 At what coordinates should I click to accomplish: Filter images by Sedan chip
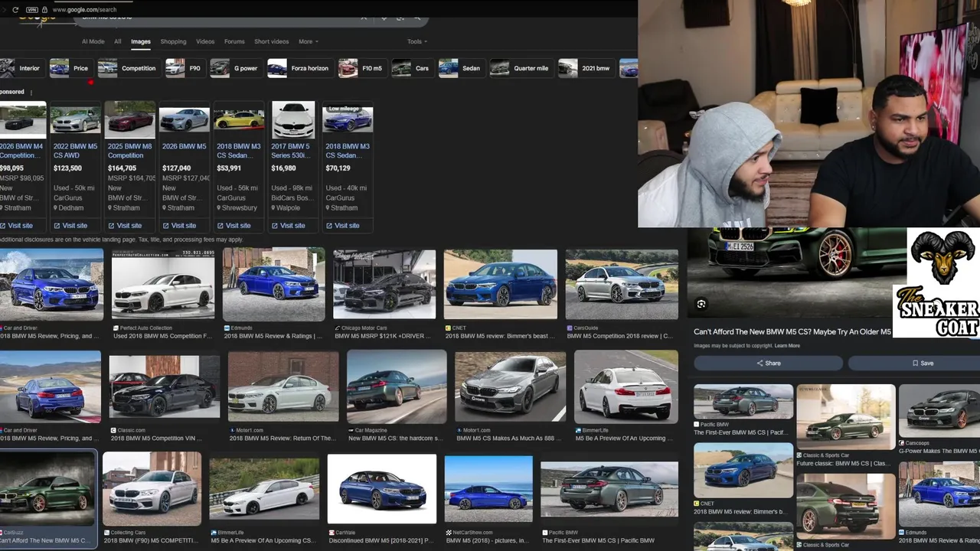click(x=461, y=68)
